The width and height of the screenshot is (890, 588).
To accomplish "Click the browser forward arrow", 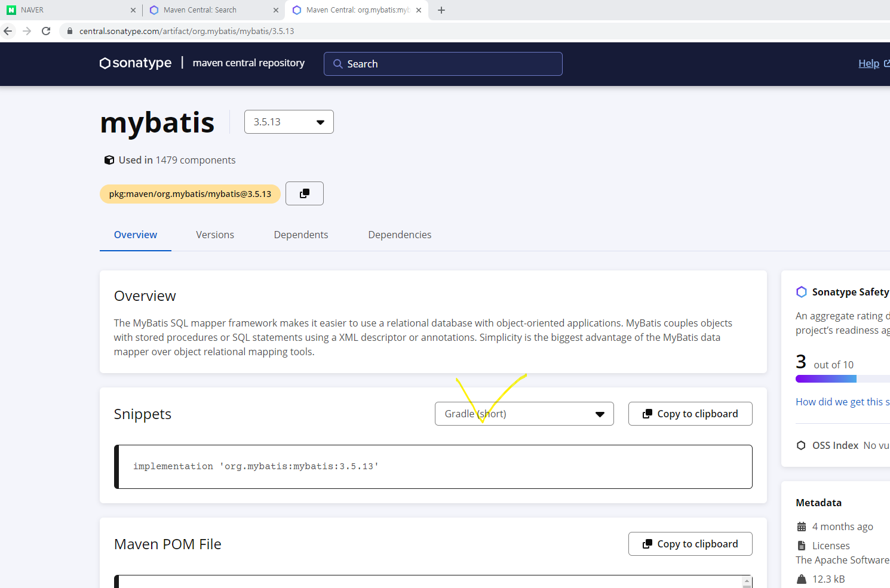I will [27, 31].
